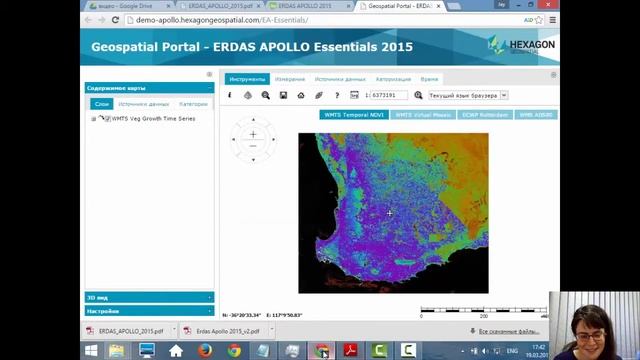Click the gear icon at toolbar right
Screen dimensions: 640x360
[553, 75]
